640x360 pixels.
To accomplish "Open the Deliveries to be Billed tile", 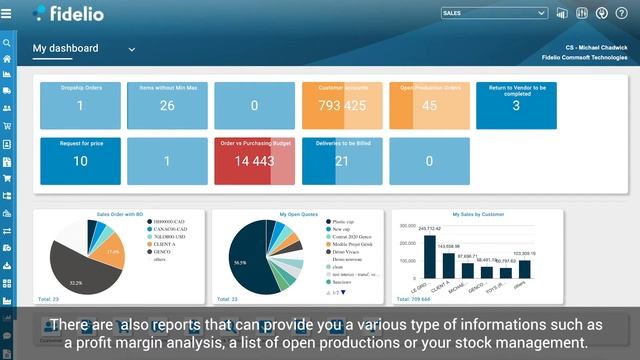I will (342, 161).
